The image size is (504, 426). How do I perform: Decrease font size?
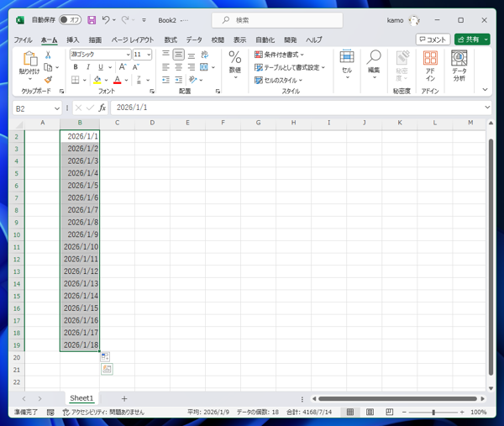pos(135,67)
